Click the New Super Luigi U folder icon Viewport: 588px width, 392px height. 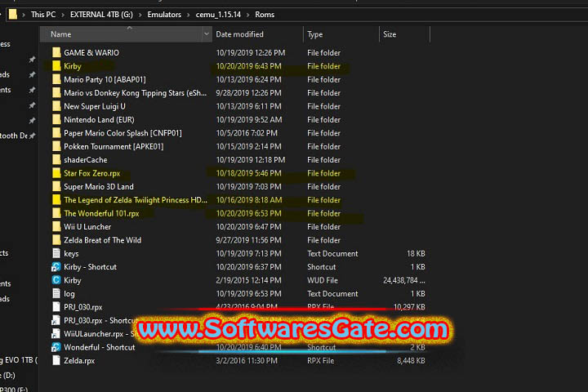[x=56, y=106]
